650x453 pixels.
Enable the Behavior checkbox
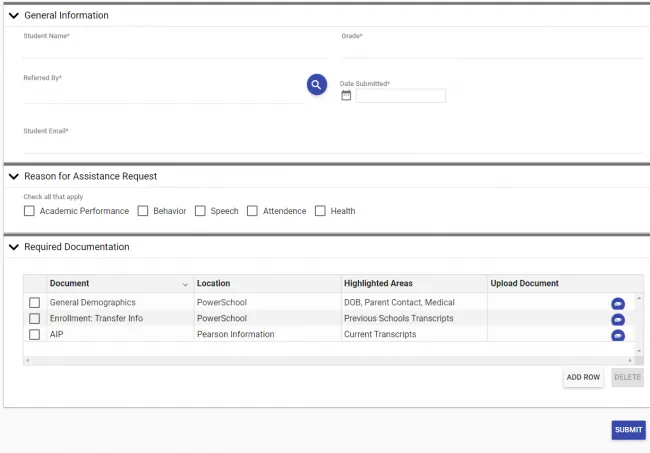[143, 211]
